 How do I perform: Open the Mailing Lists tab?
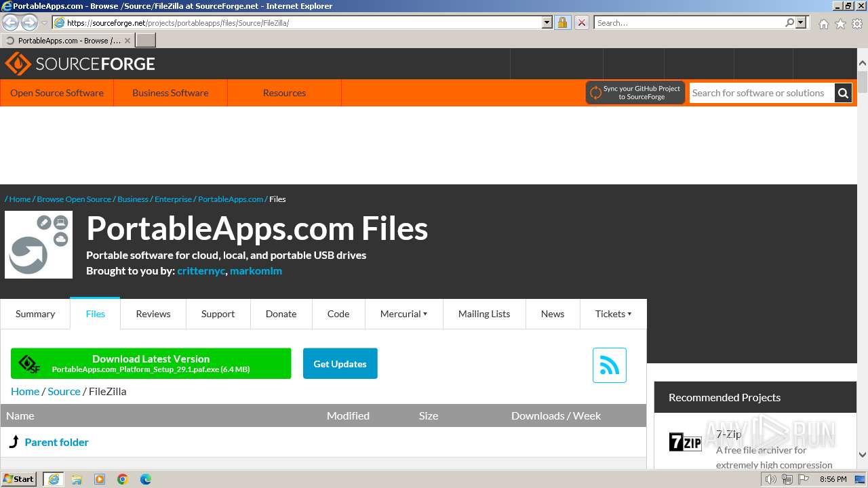tap(484, 314)
